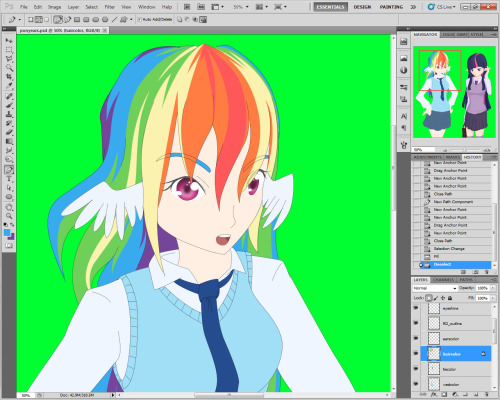Select the Painting workspace

[x=391, y=7]
